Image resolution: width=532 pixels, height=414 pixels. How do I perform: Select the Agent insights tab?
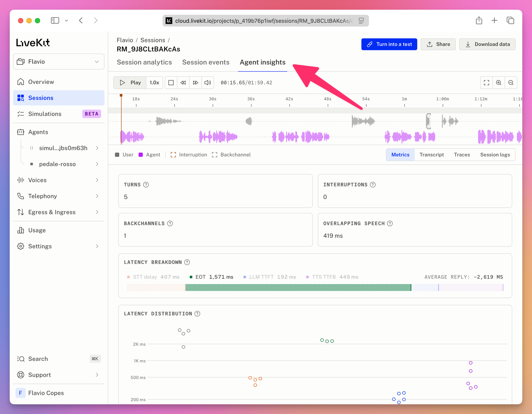tap(263, 62)
